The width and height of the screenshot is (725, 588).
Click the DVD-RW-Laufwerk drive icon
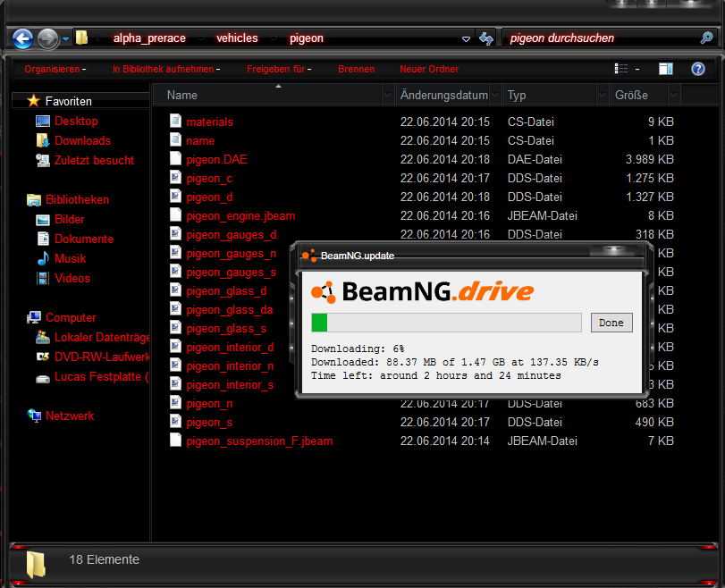pos(43,357)
